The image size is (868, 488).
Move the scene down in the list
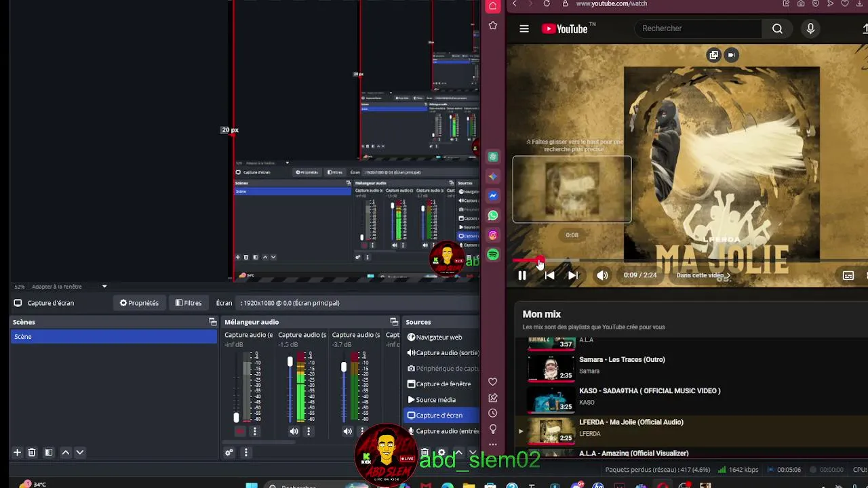[x=80, y=452]
